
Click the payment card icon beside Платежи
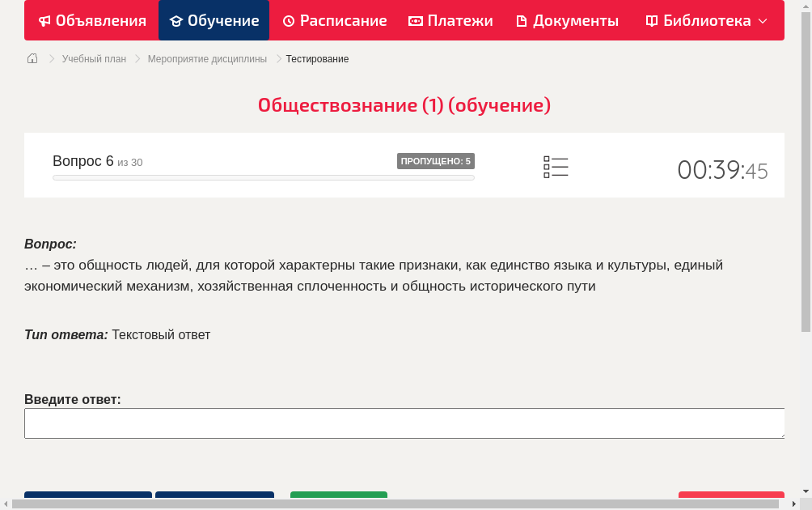pyautogui.click(x=416, y=20)
